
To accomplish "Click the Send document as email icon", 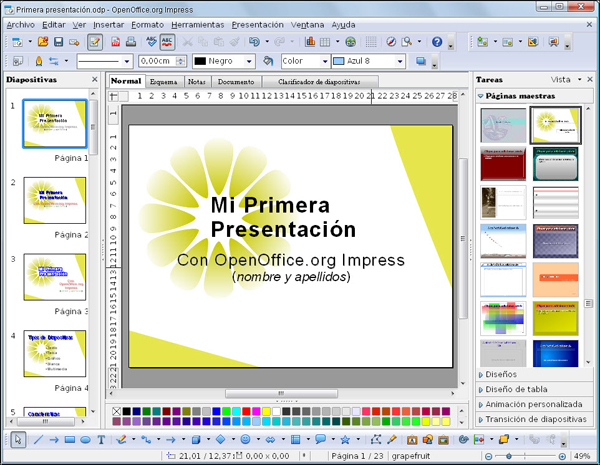I will [x=74, y=42].
